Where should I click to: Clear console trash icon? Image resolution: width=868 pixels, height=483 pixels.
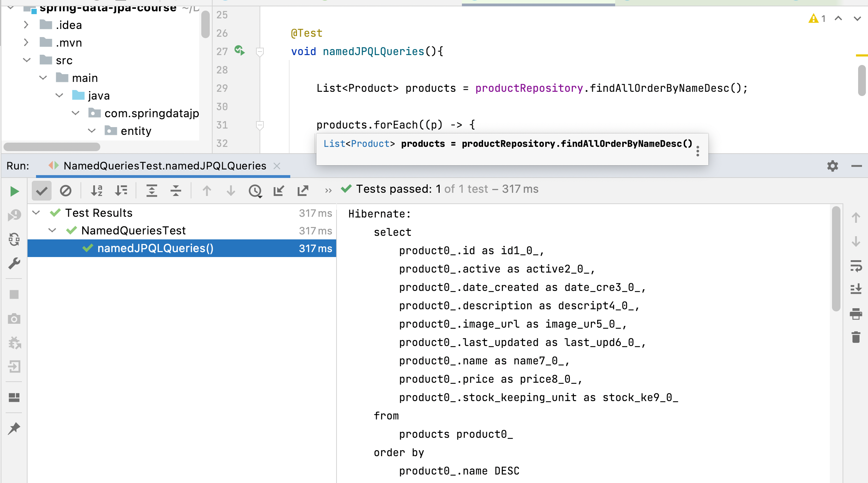tap(856, 337)
